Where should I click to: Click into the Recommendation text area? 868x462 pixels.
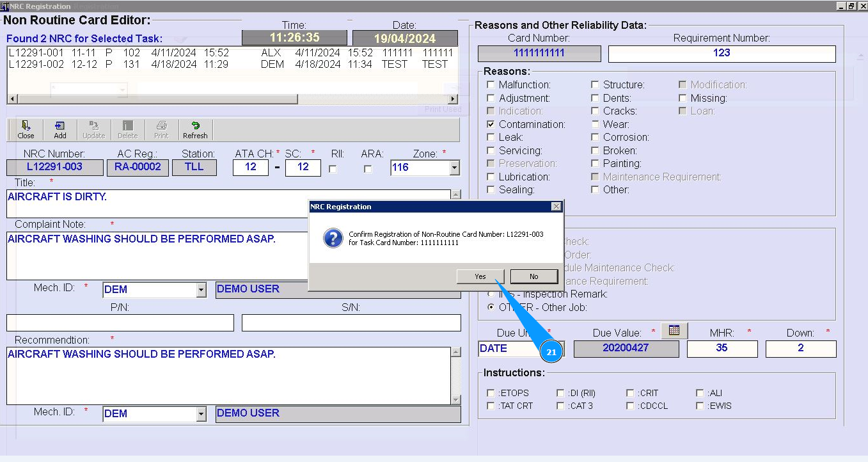point(229,376)
